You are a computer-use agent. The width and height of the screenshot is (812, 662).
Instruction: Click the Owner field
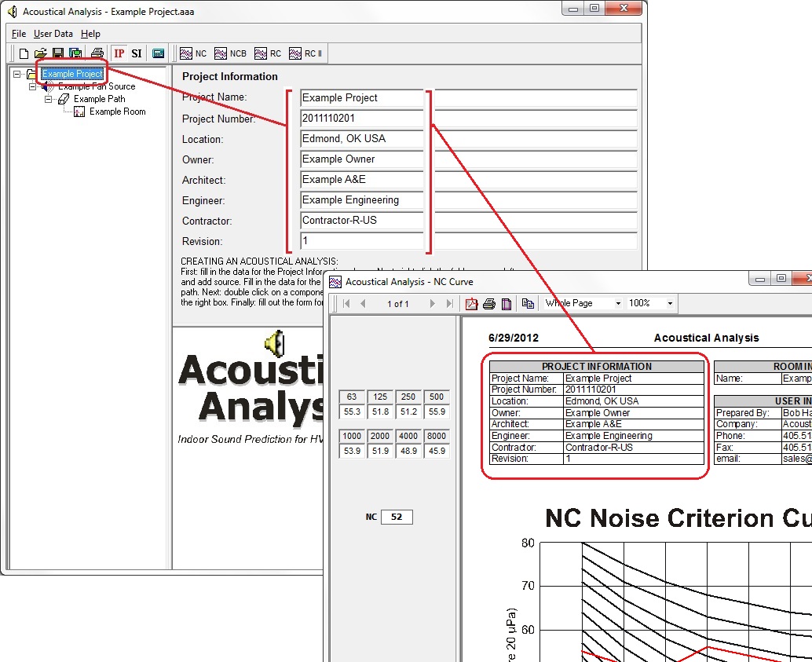point(469,159)
